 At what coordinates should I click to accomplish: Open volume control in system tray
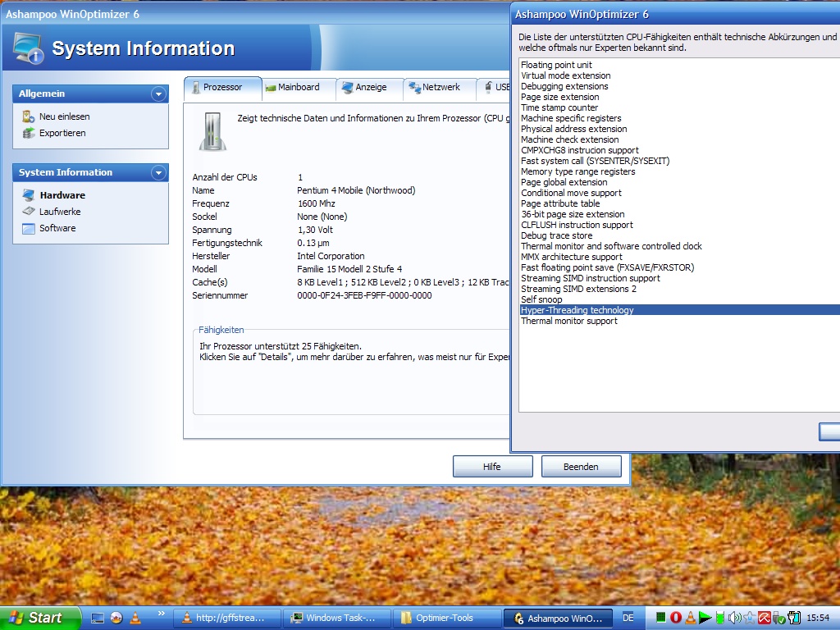(734, 618)
